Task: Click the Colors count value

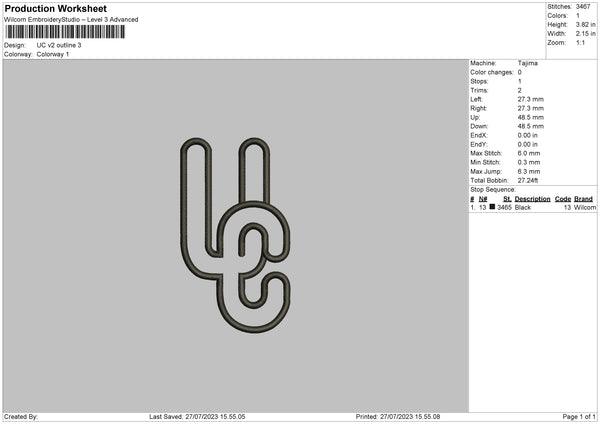Action: [x=578, y=16]
